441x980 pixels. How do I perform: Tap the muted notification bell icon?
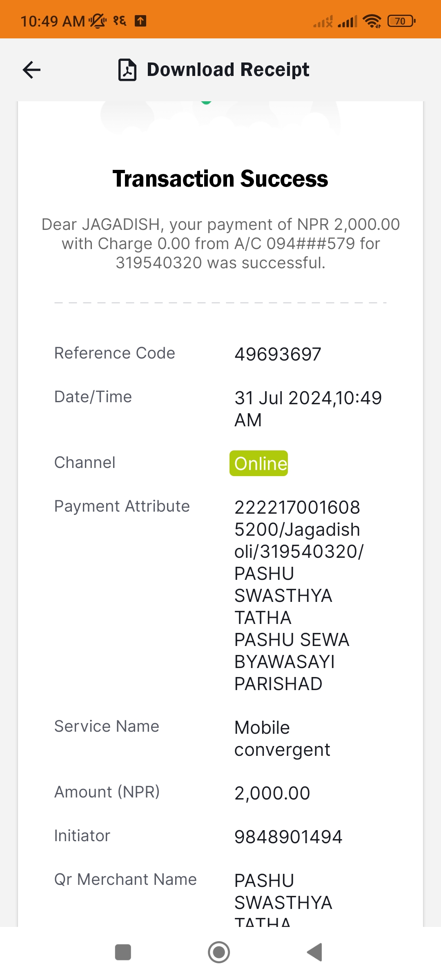[98, 21]
